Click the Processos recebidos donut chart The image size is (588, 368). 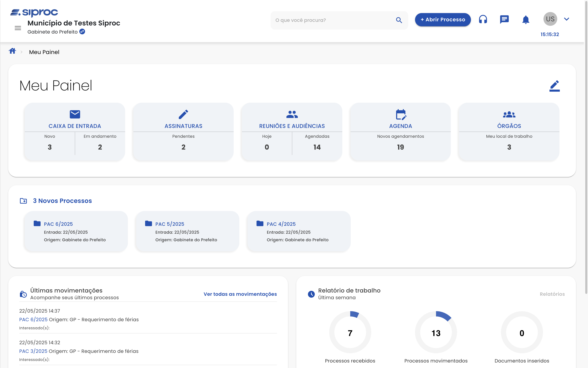[350, 332]
